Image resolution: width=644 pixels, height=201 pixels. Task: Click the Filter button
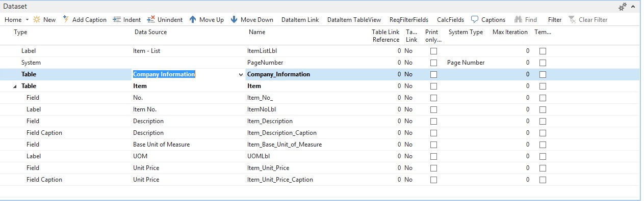click(555, 19)
